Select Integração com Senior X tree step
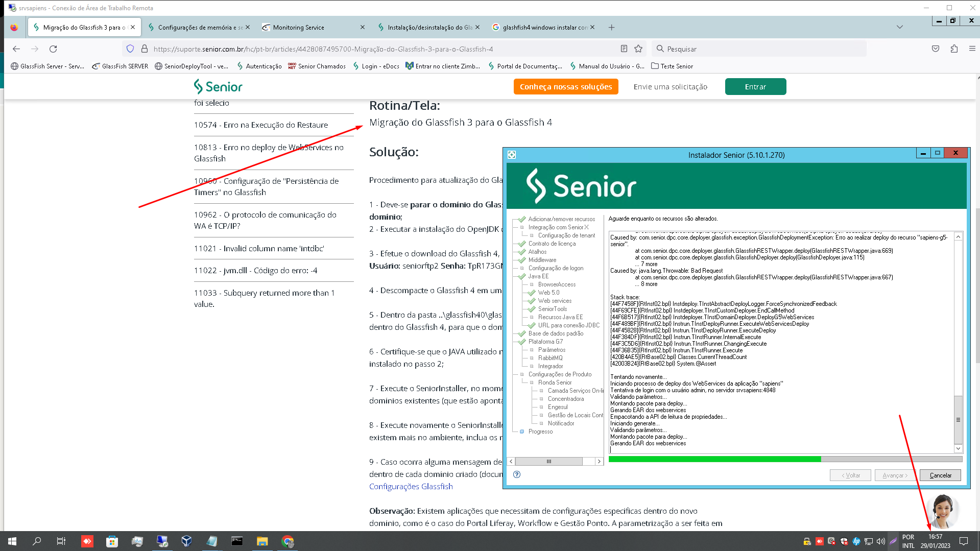Screen dimensions: 980x551 pyautogui.click(x=558, y=227)
